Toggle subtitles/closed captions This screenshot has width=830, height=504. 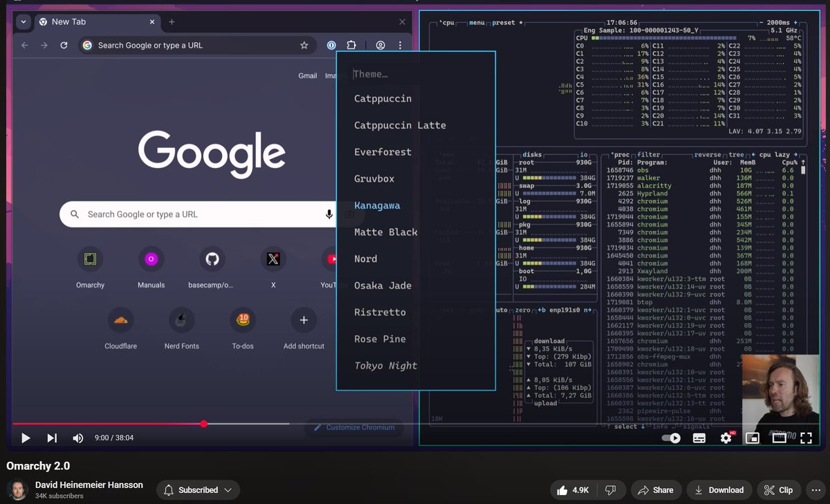(699, 438)
